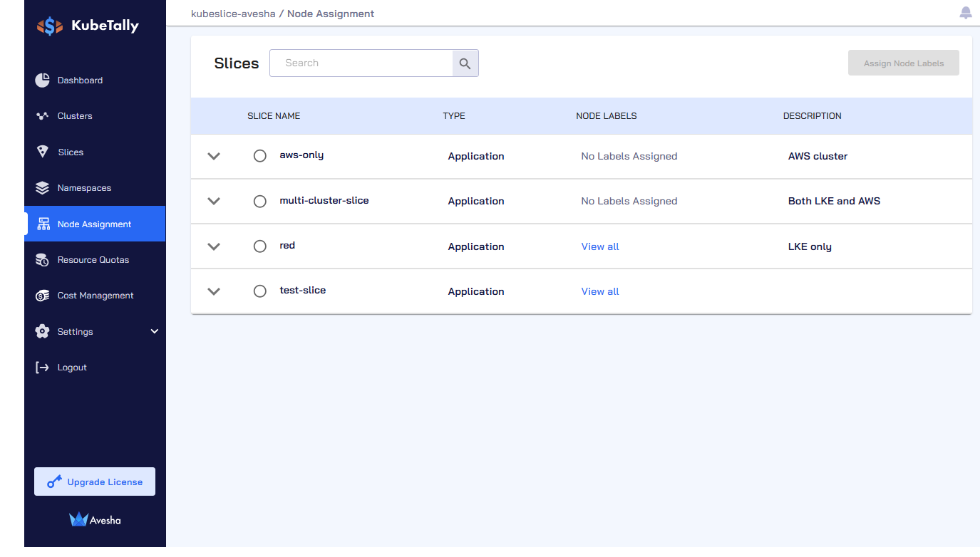Screen dimensions: 980x557
Task: Click No Labels Assigned in aws-only row
Action: pyautogui.click(x=629, y=156)
